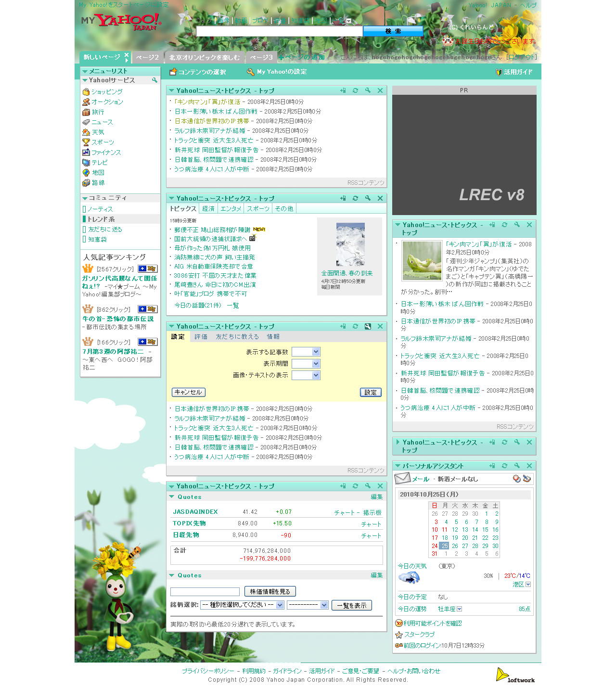Open the '郵便不正 鳩山総務相が陳謝' headline
Screen dimensions: 616x688
coord(212,229)
